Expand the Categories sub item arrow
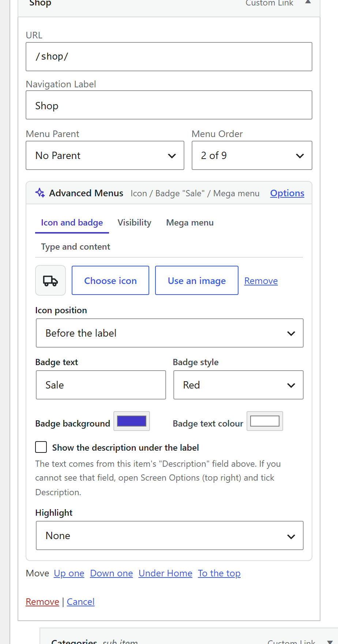This screenshot has width=338, height=644. (x=330, y=642)
